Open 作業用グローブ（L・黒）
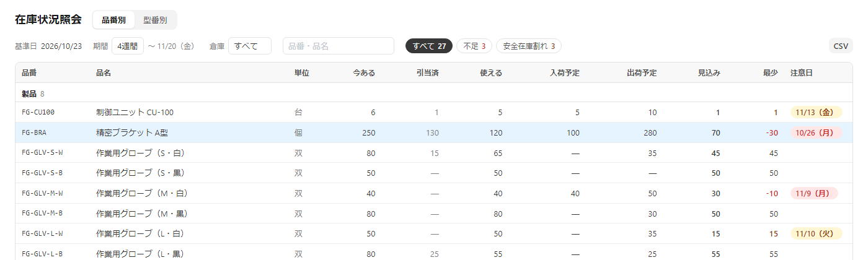Viewport: 868px width, 260px height. (x=141, y=254)
